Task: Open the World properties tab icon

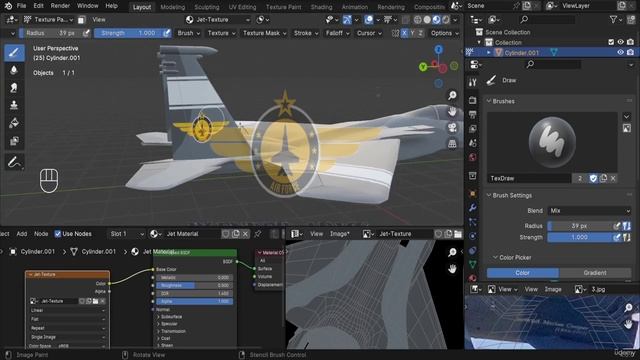Action: click(473, 157)
